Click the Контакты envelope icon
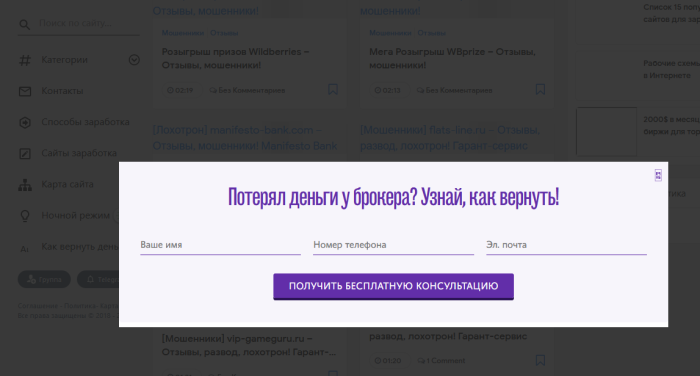Image resolution: width=700 pixels, height=376 pixels. 25,91
